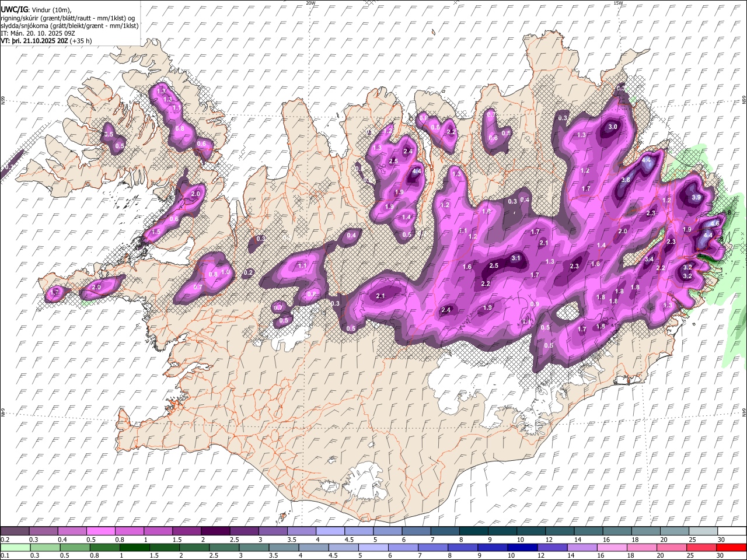Image resolution: width=747 pixels, height=560 pixels.
Task: Select the 'Vindur (10m)' header text
Action: click(50, 10)
